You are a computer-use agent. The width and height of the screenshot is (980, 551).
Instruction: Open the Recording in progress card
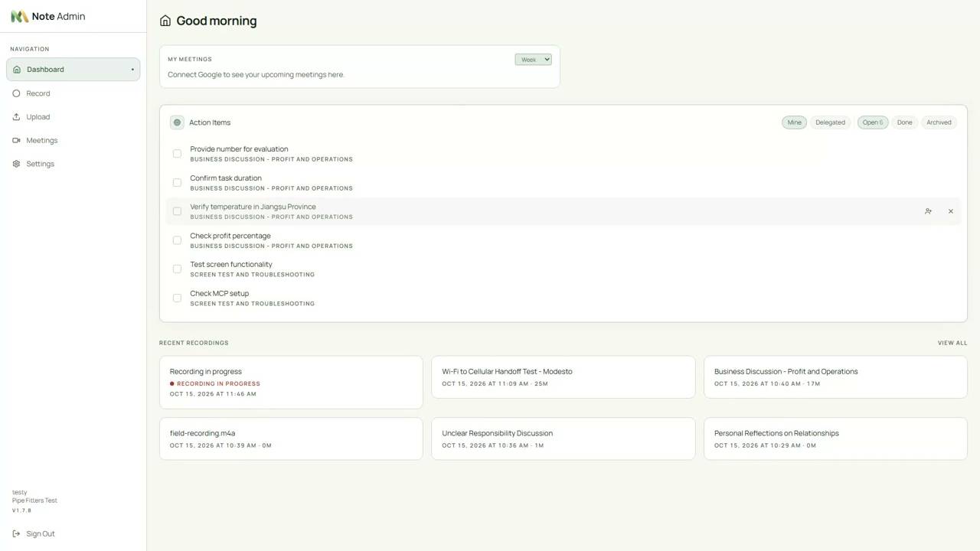[291, 382]
